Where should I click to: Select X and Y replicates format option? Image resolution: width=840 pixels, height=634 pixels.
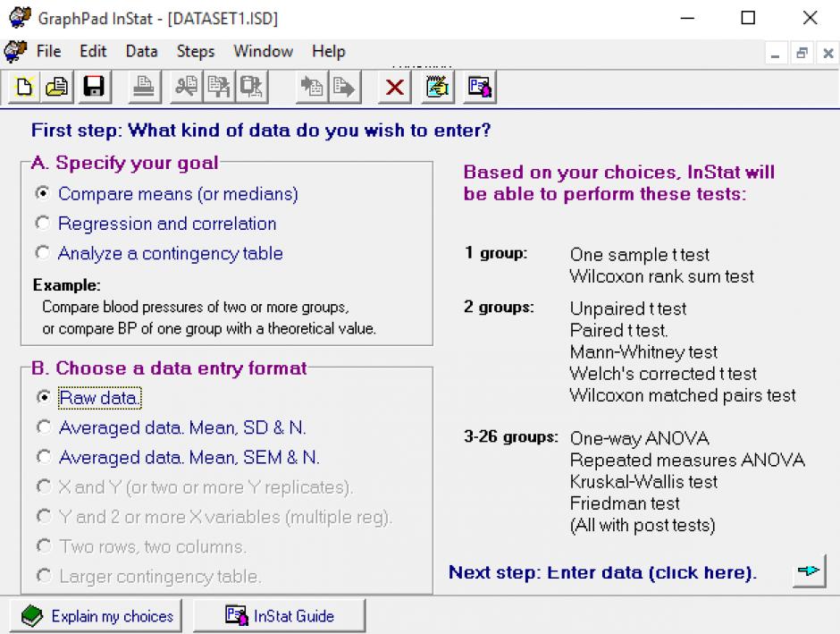195,487
